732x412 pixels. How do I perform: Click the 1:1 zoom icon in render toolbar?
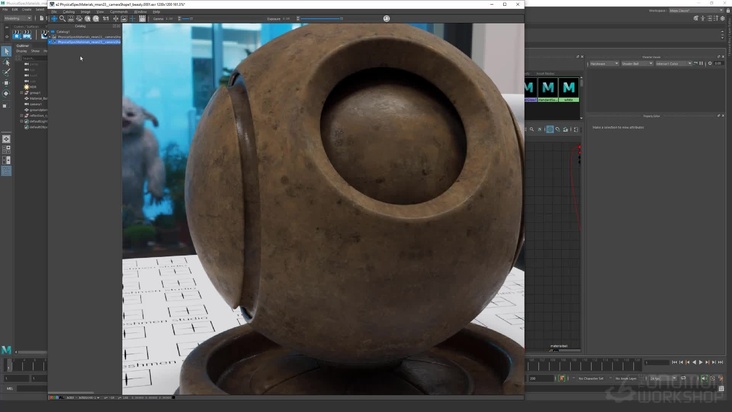106,19
